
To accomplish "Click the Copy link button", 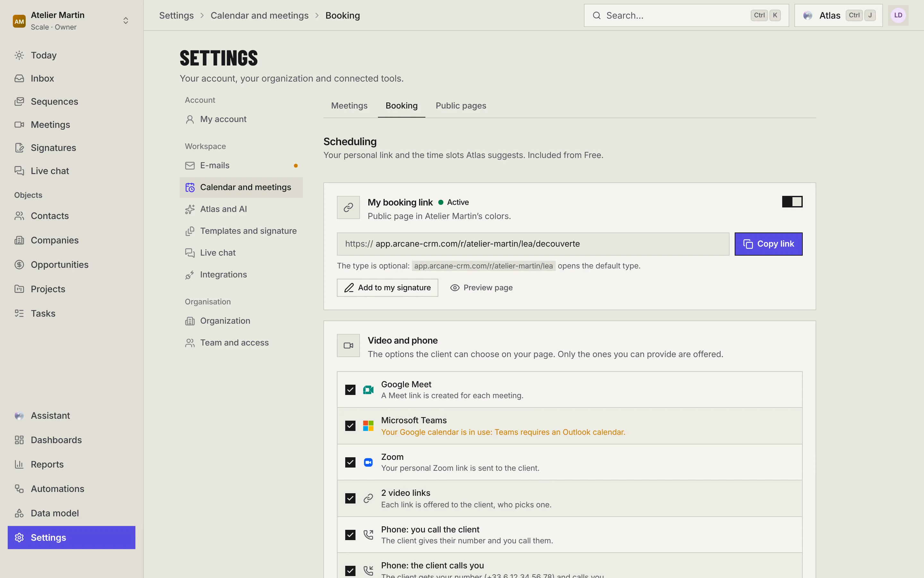I will [x=768, y=244].
